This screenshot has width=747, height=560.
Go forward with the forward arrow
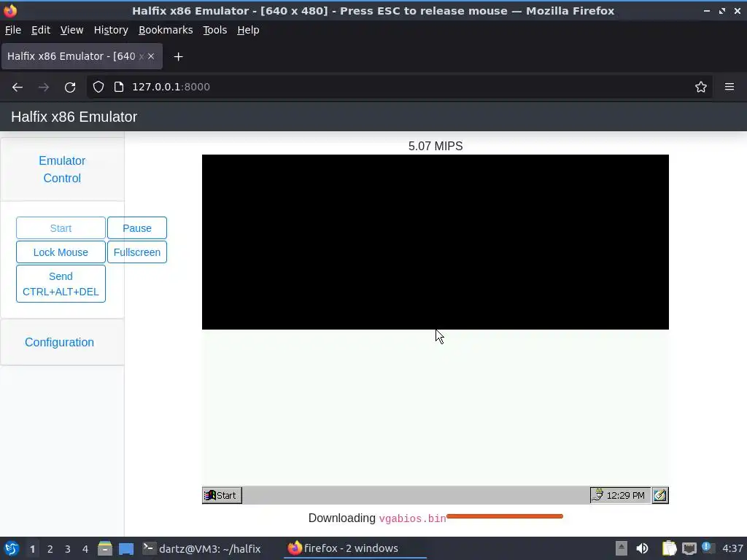[44, 87]
